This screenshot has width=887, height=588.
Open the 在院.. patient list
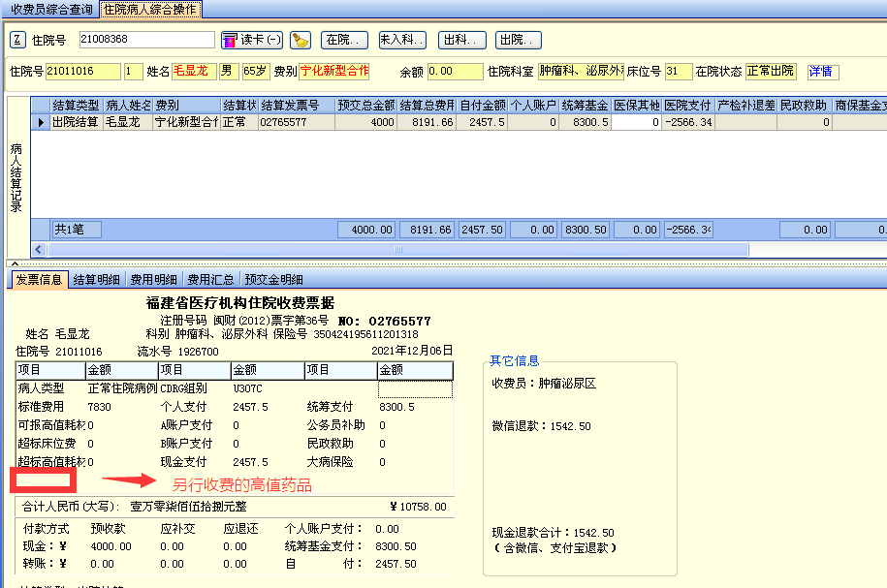coord(344,40)
